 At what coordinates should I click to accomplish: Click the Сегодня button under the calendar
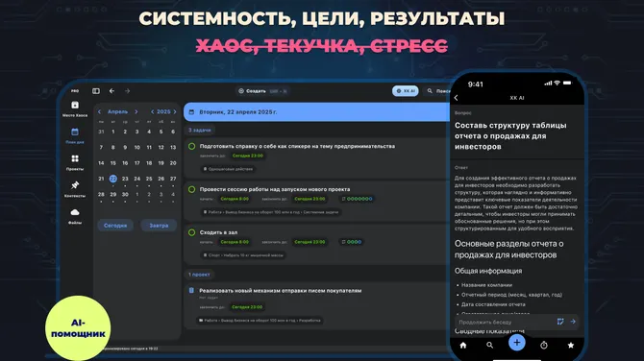[x=115, y=226]
